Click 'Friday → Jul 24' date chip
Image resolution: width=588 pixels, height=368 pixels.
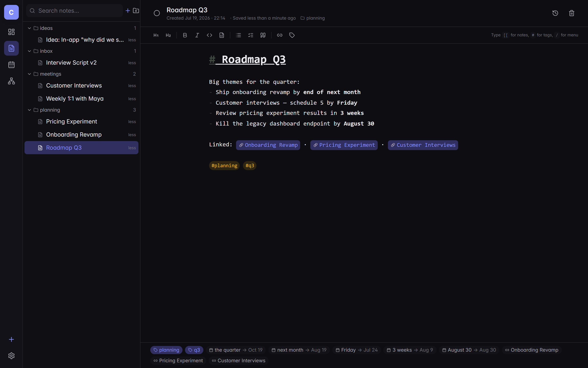[x=356, y=350]
